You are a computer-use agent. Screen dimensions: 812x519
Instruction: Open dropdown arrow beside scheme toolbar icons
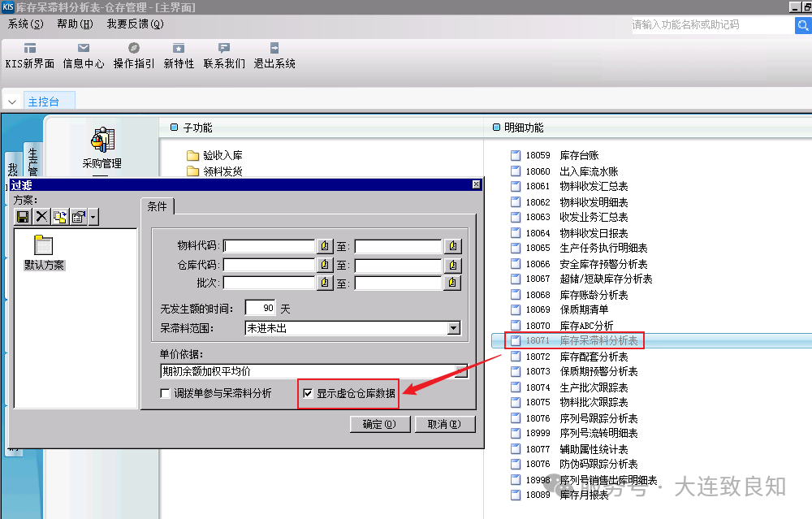(93, 216)
